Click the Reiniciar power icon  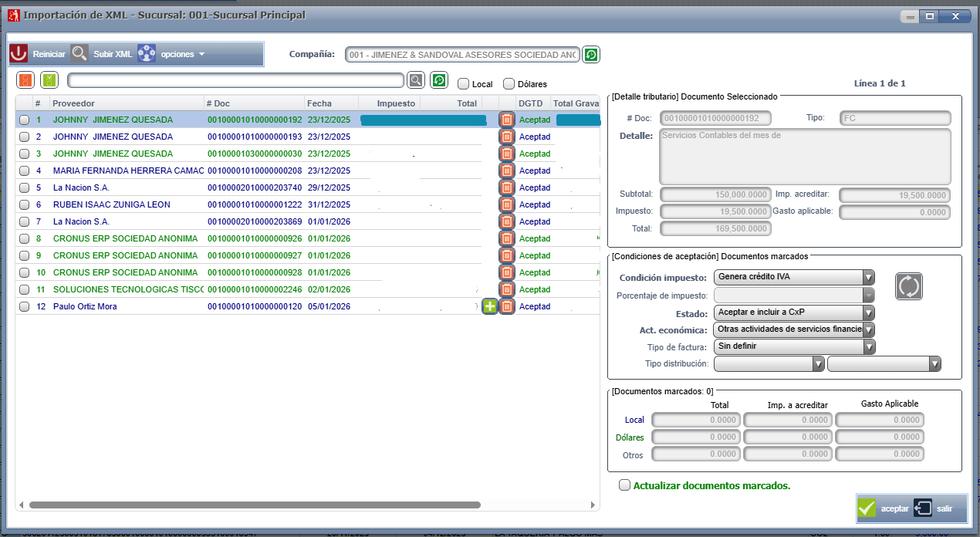click(19, 54)
